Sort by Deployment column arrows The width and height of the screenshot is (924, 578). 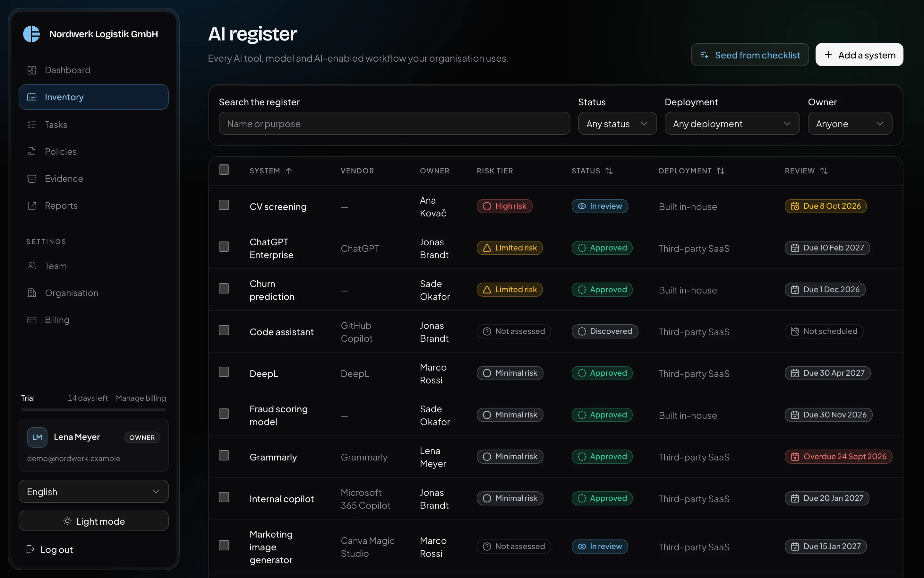click(x=721, y=171)
